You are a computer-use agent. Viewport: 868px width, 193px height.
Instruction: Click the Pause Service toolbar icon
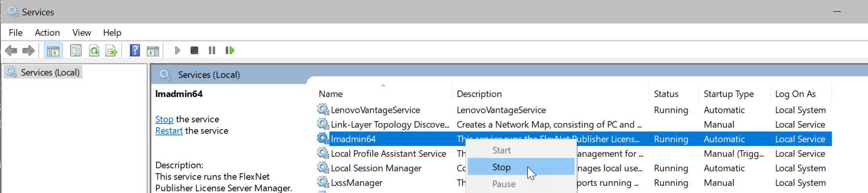(212, 51)
